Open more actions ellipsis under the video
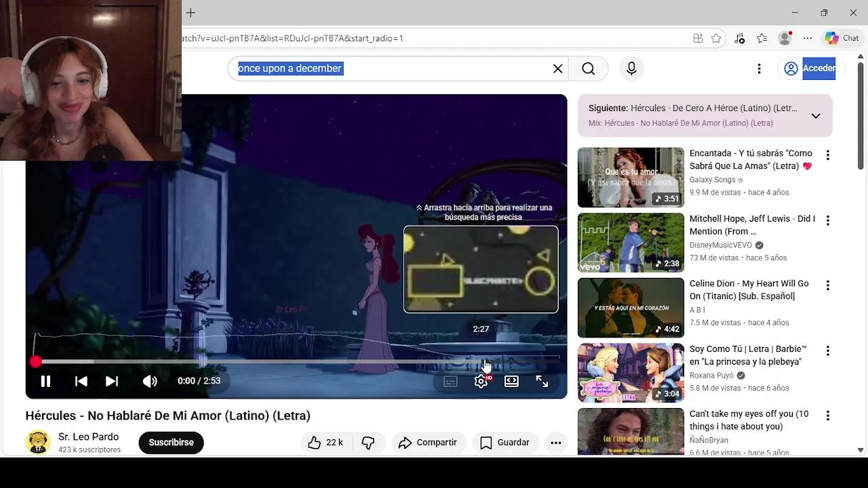The height and width of the screenshot is (488, 868). [555, 443]
